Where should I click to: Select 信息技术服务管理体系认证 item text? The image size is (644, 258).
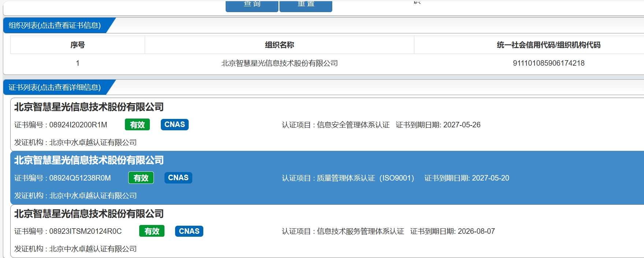(x=360, y=231)
